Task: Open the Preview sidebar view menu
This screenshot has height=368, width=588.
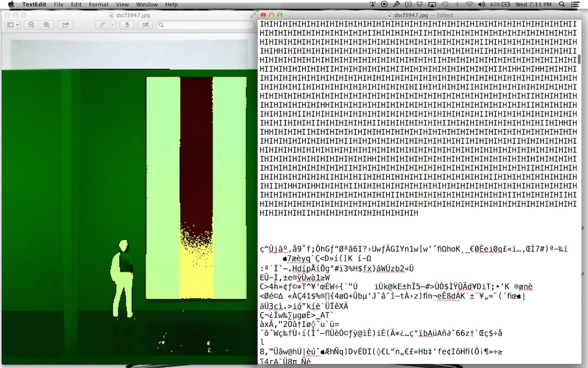Action: (13, 25)
